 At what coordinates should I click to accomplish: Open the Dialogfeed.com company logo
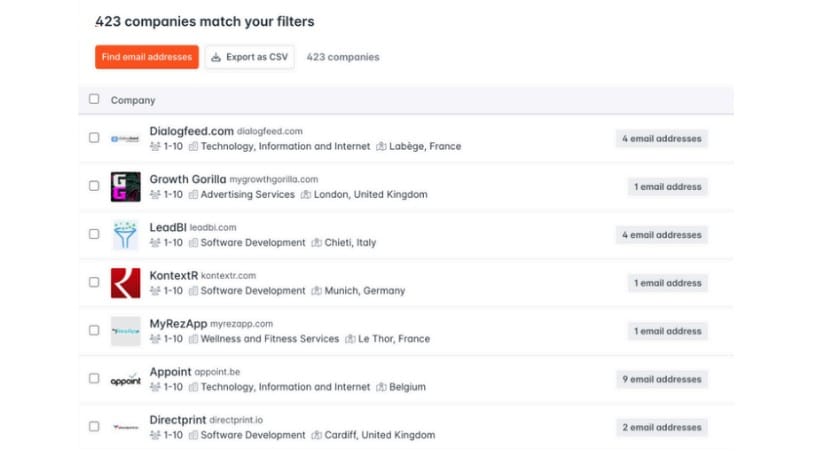pos(125,139)
